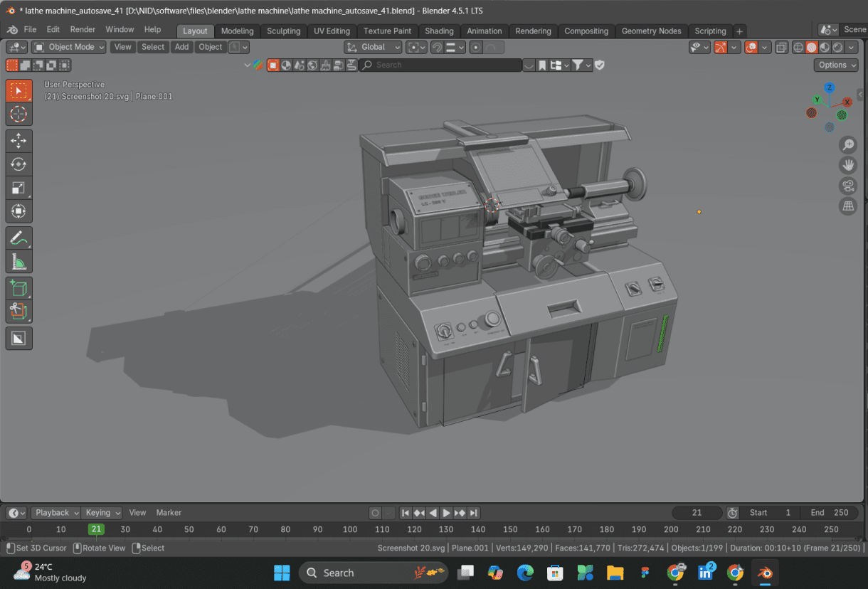The width and height of the screenshot is (868, 589).
Task: Switch to solid viewport shading
Action: coord(811,48)
